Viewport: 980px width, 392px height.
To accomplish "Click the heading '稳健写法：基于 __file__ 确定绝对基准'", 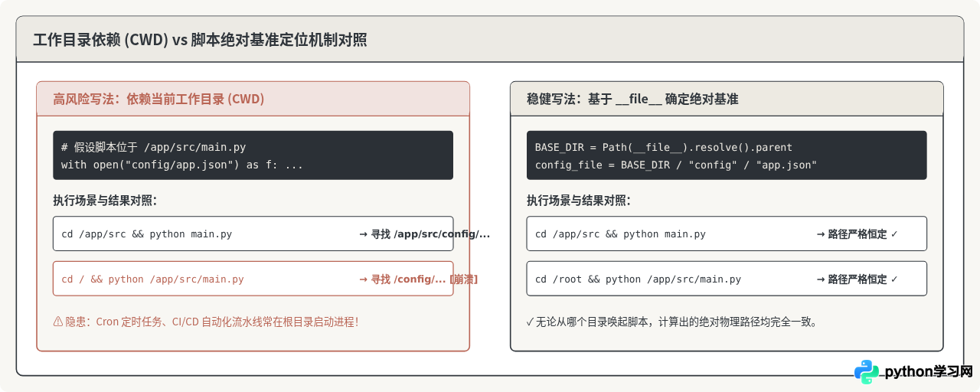I will [632, 99].
